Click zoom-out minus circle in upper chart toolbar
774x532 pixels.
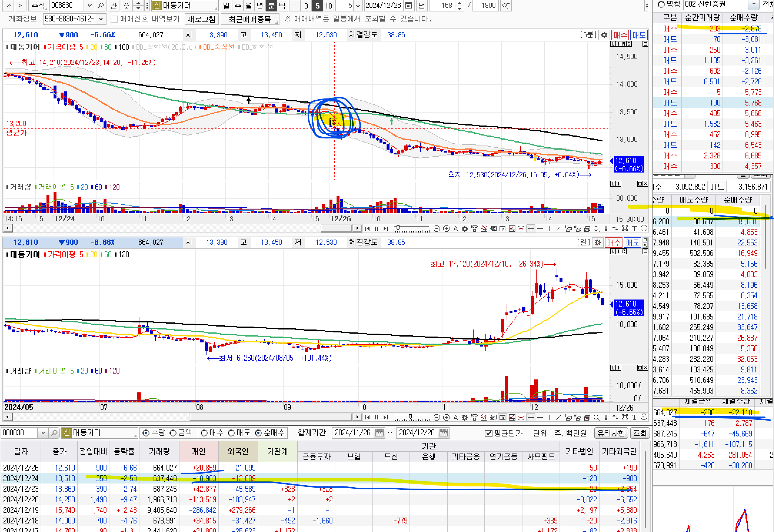pos(437,229)
